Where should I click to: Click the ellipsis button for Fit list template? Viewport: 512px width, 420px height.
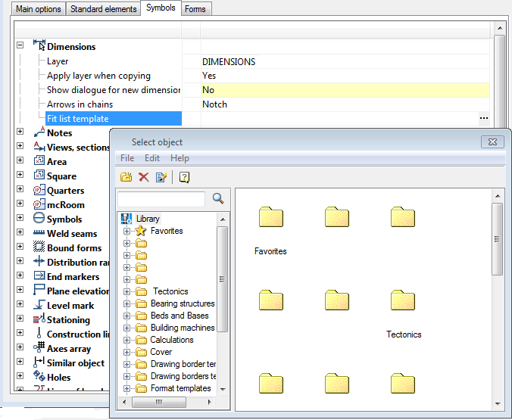pos(483,119)
